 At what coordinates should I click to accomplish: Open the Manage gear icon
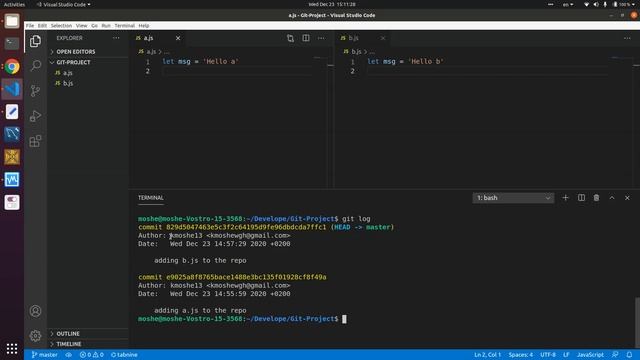(x=36, y=336)
